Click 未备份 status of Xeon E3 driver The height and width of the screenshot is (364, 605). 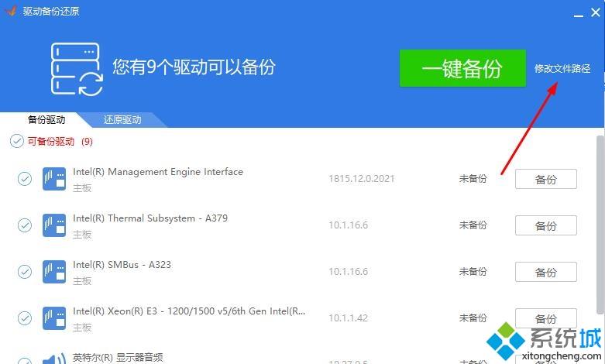(473, 318)
